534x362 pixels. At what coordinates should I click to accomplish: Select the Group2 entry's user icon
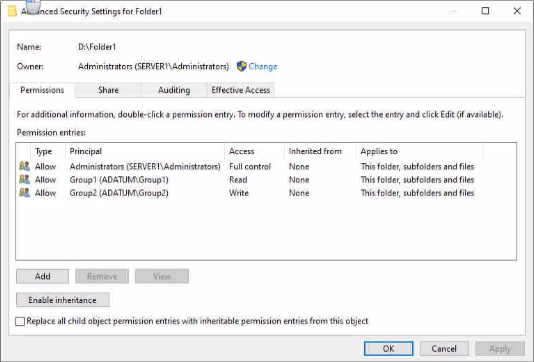click(x=24, y=193)
